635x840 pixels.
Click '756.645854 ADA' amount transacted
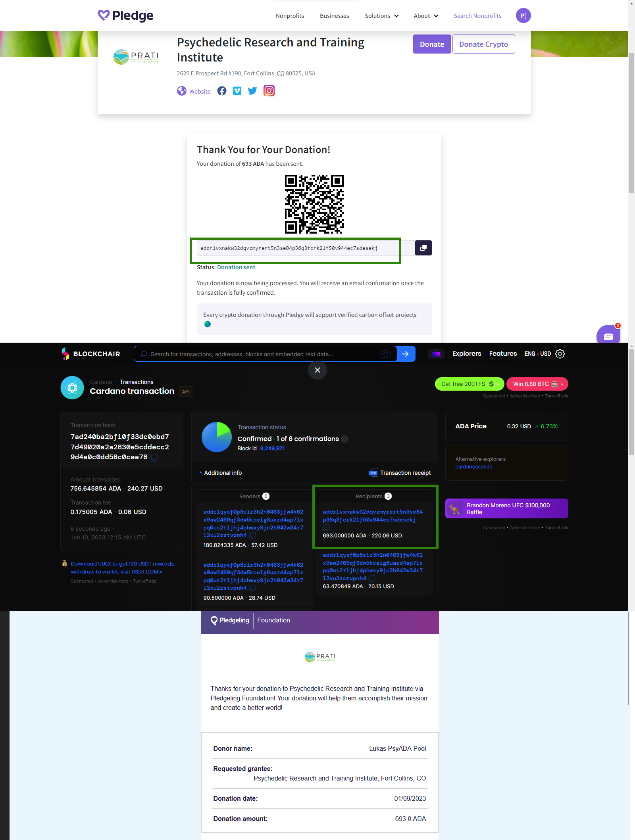pos(96,489)
